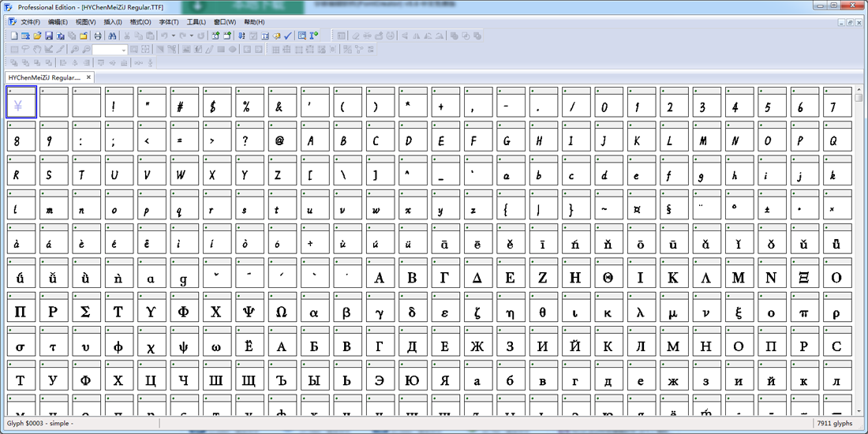Open the redo history dropdown arrow
Screen dimensions: 868x434
click(192, 36)
